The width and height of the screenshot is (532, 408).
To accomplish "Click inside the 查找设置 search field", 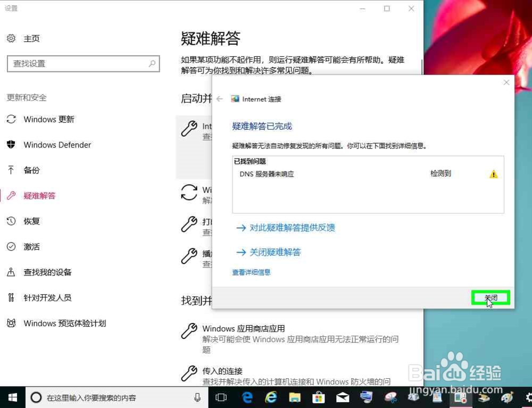I will (x=80, y=63).
